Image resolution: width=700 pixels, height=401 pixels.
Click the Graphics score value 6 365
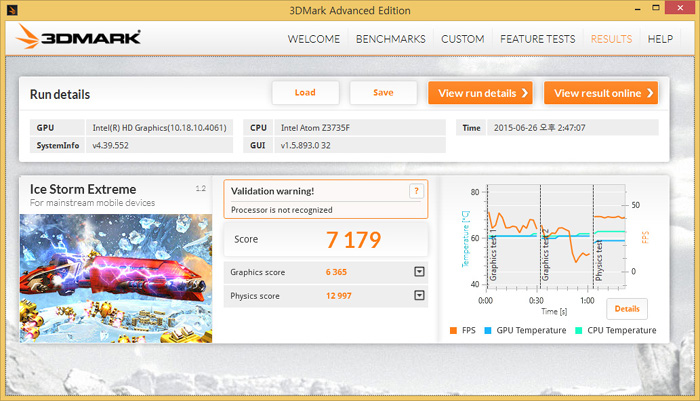pos(336,272)
